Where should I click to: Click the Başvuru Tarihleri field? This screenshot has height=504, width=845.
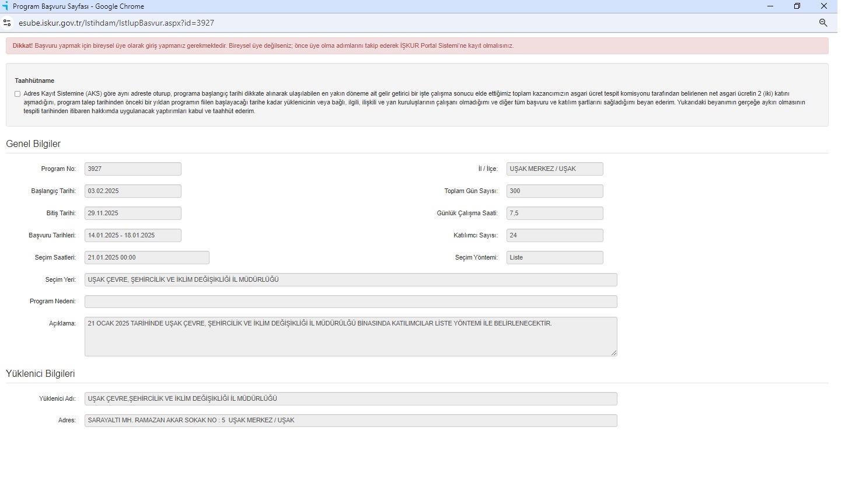(133, 236)
